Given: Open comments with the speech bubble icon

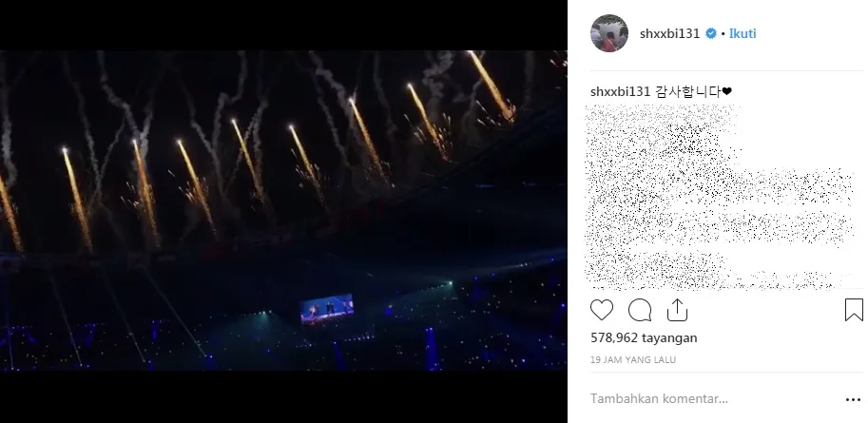Looking at the screenshot, I should coord(640,310).
